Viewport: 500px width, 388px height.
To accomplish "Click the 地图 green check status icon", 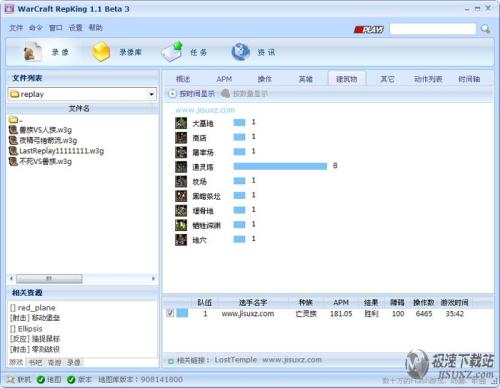I will click(x=41, y=380).
